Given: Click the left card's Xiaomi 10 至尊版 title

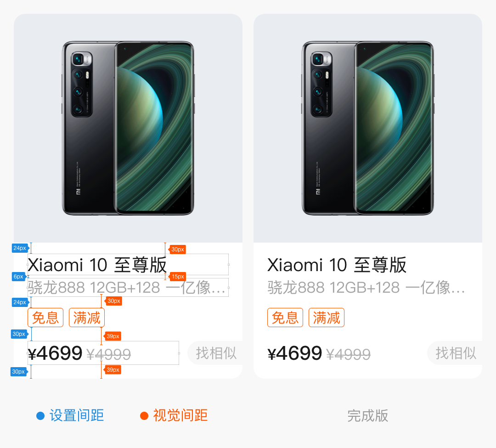Looking at the screenshot, I should pyautogui.click(x=97, y=265).
